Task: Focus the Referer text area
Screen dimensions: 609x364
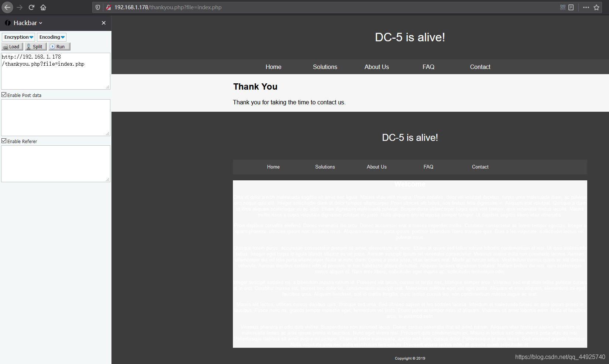Action: tap(56, 164)
